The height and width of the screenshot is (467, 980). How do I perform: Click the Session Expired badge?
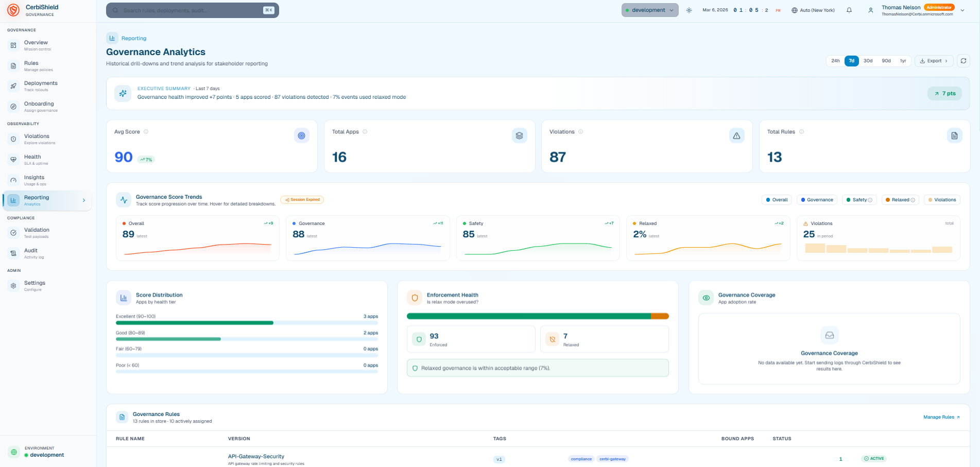[302, 200]
